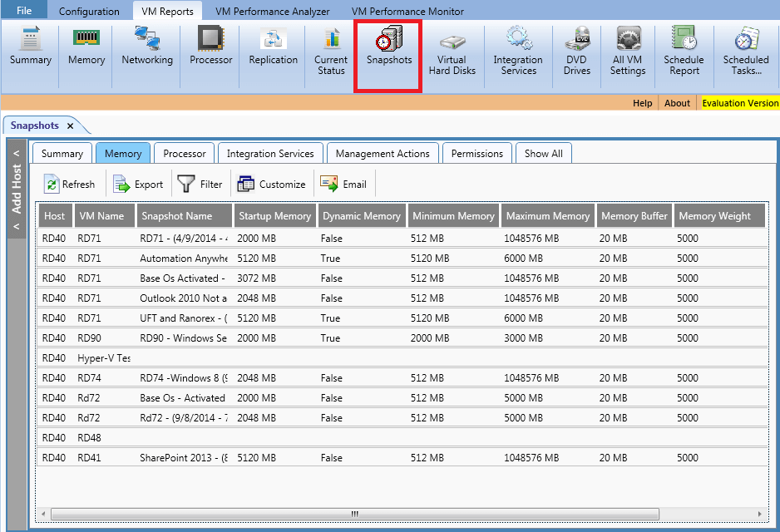Sort by Startup Memory column header
780x532 pixels.
pyautogui.click(x=275, y=216)
